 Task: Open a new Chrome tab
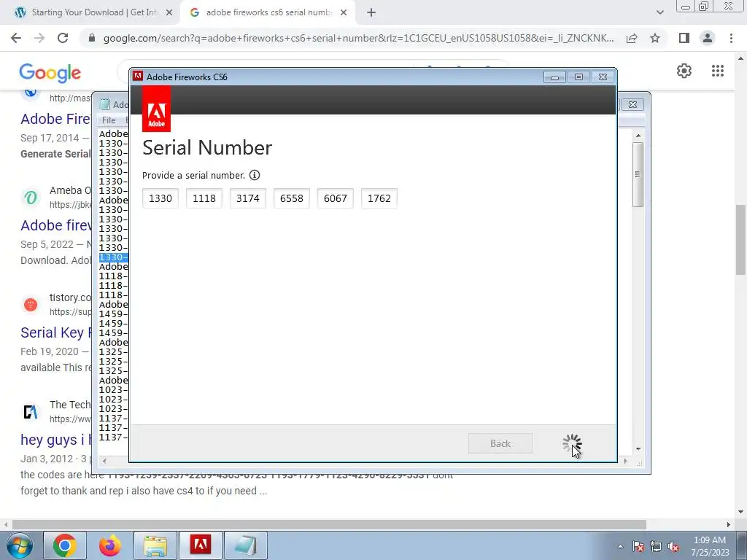371,13
